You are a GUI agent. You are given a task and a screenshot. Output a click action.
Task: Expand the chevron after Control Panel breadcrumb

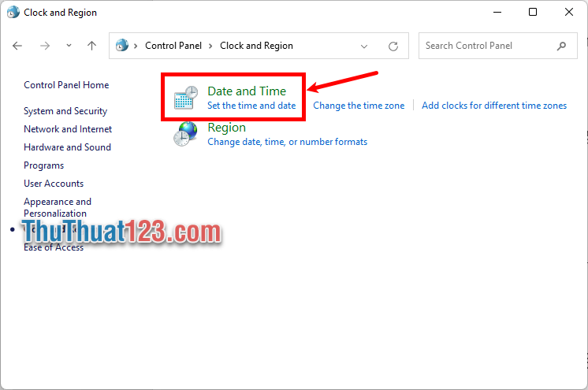pyautogui.click(x=211, y=46)
